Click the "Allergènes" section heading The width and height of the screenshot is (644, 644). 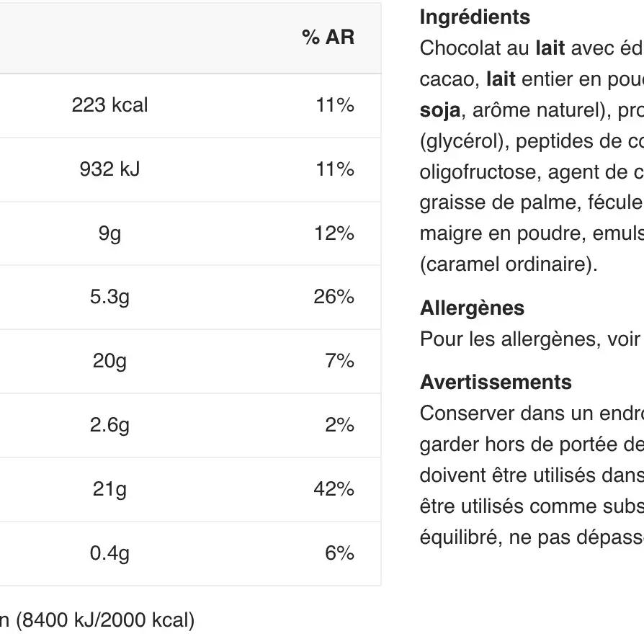point(472,308)
